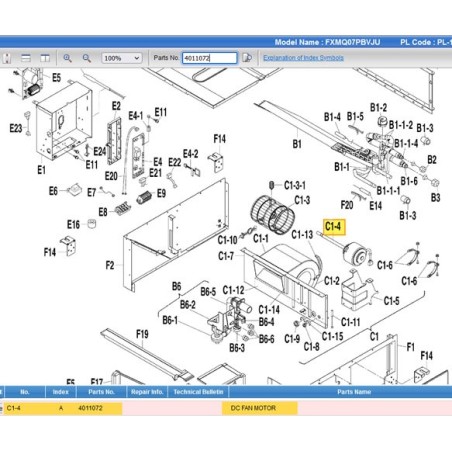This screenshot has height=452, width=452.
Task: Click the zoom in magnifier icon
Action: coord(67,58)
